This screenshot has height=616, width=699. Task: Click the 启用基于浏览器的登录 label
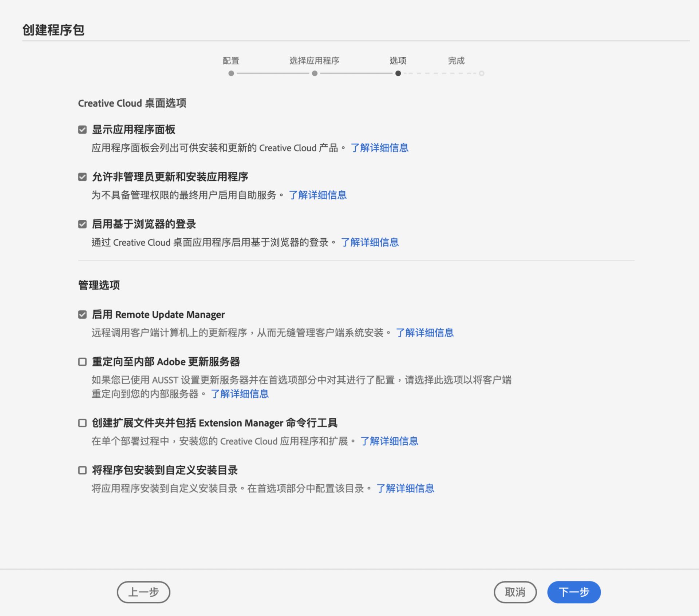pos(144,224)
